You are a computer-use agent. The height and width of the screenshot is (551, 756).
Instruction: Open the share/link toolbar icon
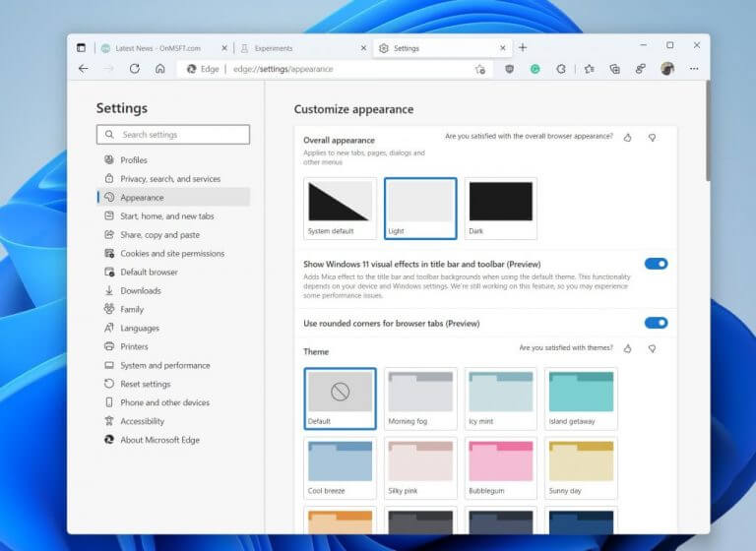640,69
